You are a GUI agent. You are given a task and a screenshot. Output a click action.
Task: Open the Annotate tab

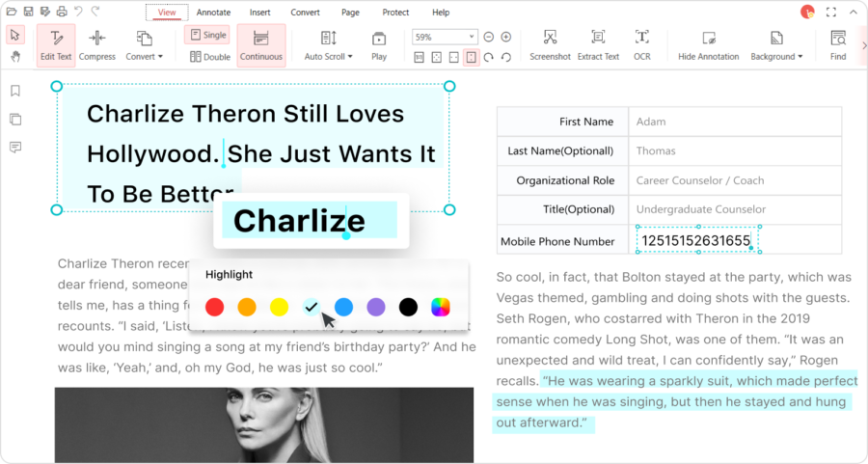213,13
